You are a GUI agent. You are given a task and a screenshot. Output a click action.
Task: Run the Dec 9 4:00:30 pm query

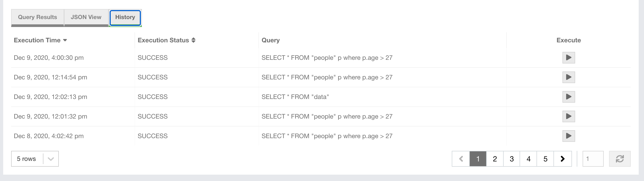coord(569,58)
